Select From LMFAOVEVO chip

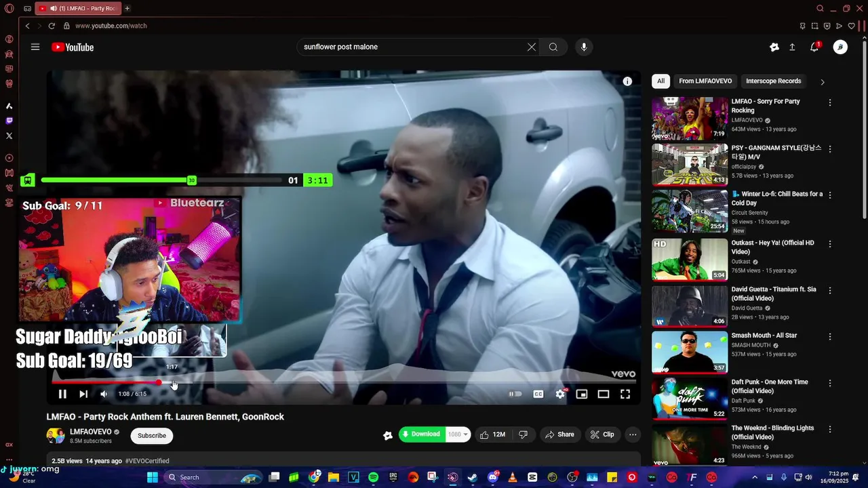705,81
